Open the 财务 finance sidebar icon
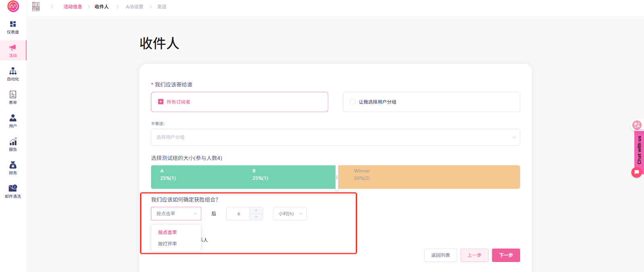The height and width of the screenshot is (272, 644). coord(13,165)
